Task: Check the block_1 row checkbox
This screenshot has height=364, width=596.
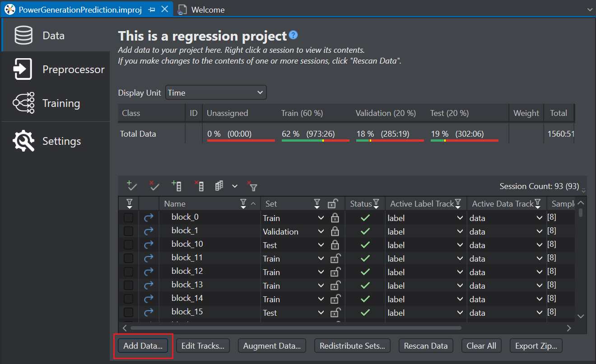Action: 129,231
